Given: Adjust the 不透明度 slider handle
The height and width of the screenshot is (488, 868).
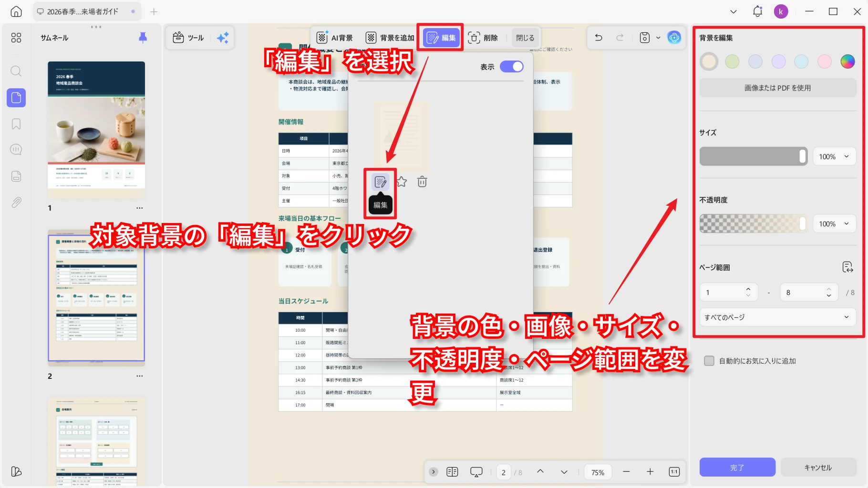Looking at the screenshot, I should [803, 224].
